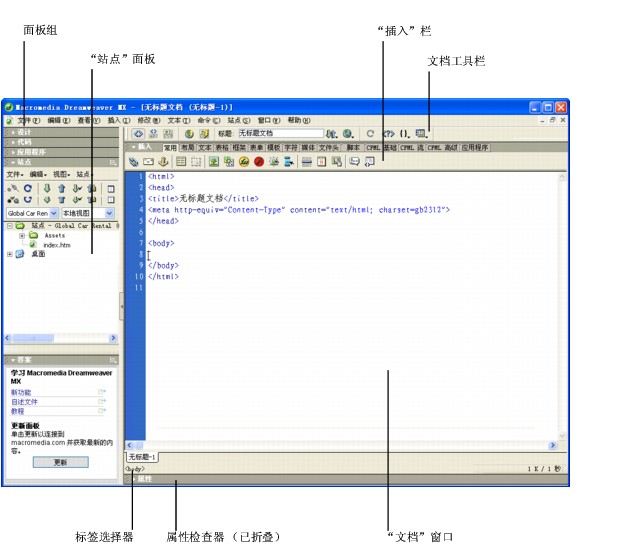This screenshot has width=624, height=552.
Task: Click Refresh Design View icon in document toolbar
Action: pyautogui.click(x=370, y=134)
